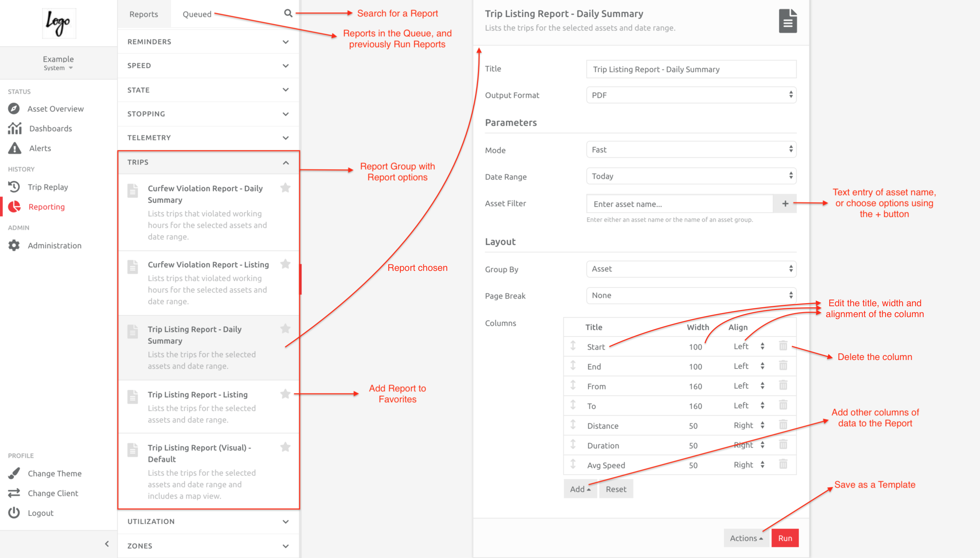This screenshot has height=558, width=980.
Task: Click the red Run button
Action: pos(785,538)
